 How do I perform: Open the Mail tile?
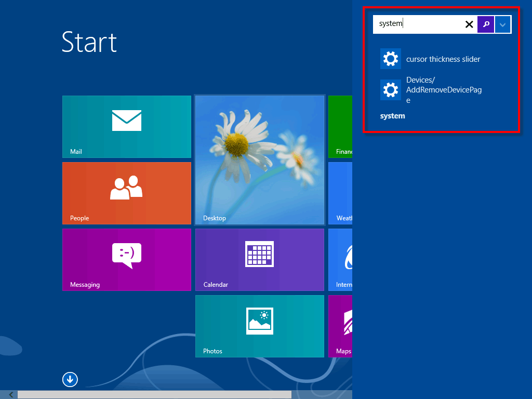127,127
